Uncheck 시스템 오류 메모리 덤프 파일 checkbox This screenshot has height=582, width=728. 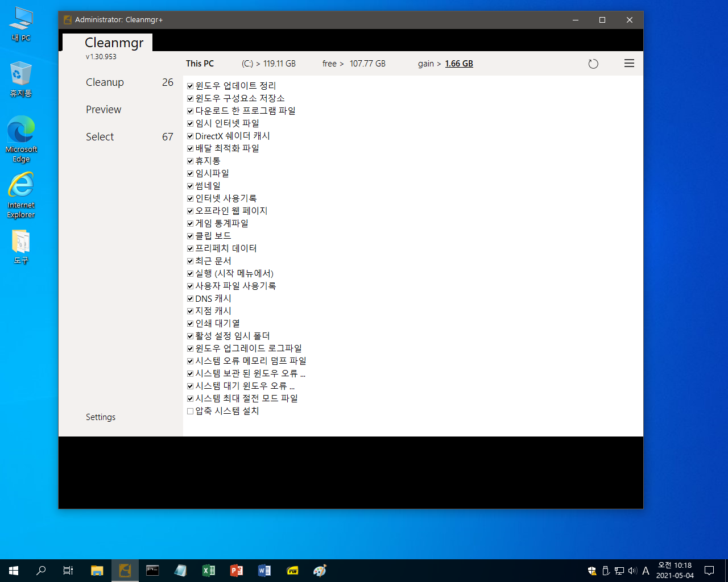coord(191,361)
